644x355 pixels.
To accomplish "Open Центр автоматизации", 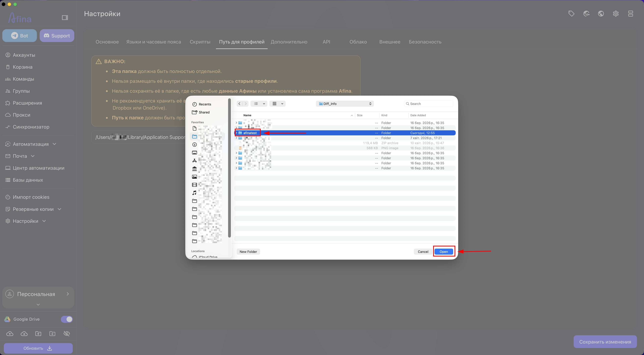I will [39, 168].
